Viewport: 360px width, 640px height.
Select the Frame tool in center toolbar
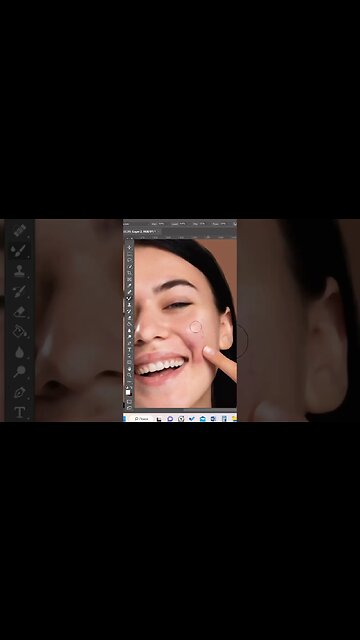pyautogui.click(x=129, y=279)
